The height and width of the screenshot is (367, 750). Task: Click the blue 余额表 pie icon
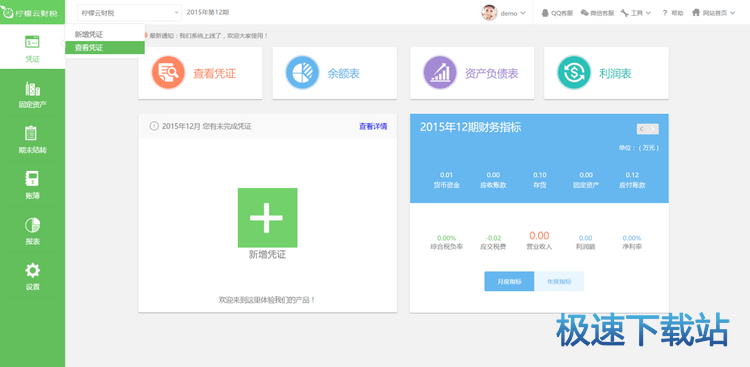coord(302,73)
